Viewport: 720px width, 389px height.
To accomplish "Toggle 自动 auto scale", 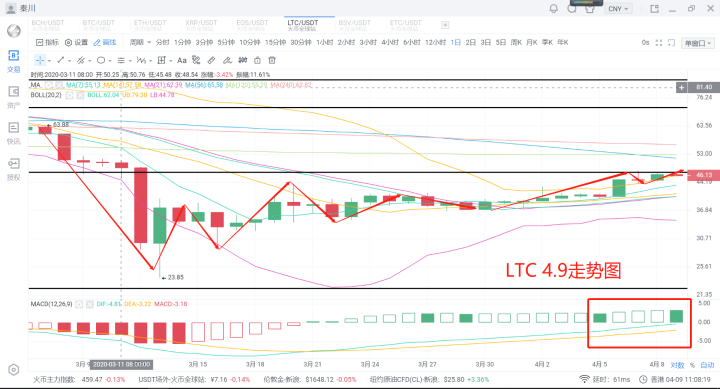I will point(707,365).
